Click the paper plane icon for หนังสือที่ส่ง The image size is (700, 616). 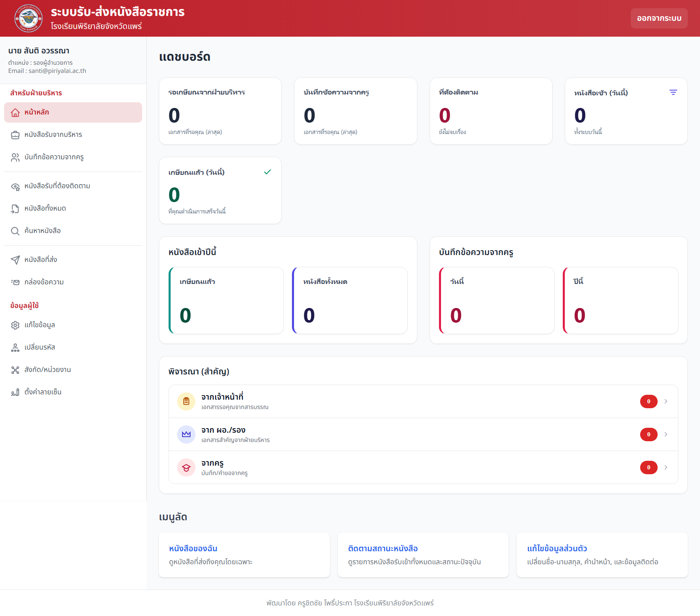(15, 260)
